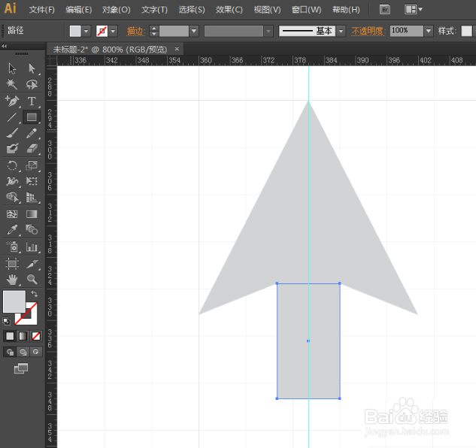476x448 pixels.
Task: Enable Draw Normal mode
Action: coord(10,352)
